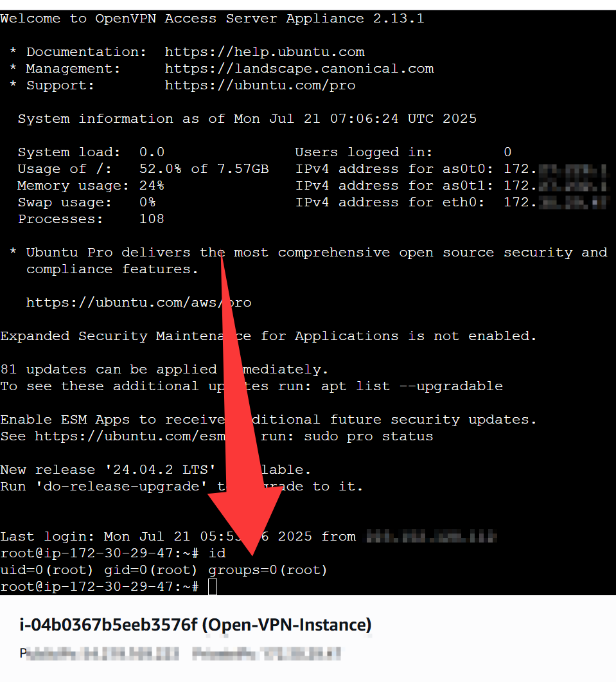
Task: Click the 'uid=0(root) gid=0(root) groups=0(root)' output
Action: coord(164,570)
